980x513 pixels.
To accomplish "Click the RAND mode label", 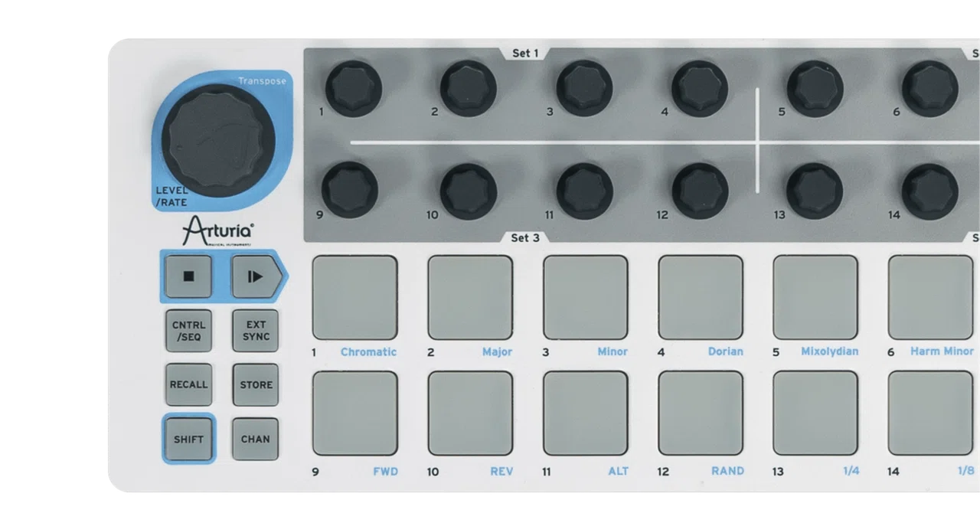I will (727, 471).
